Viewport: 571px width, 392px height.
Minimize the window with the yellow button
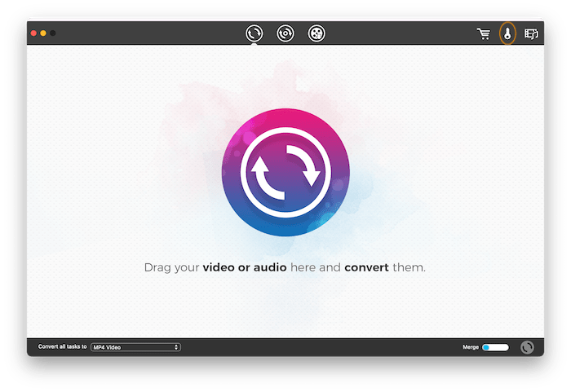[x=43, y=33]
